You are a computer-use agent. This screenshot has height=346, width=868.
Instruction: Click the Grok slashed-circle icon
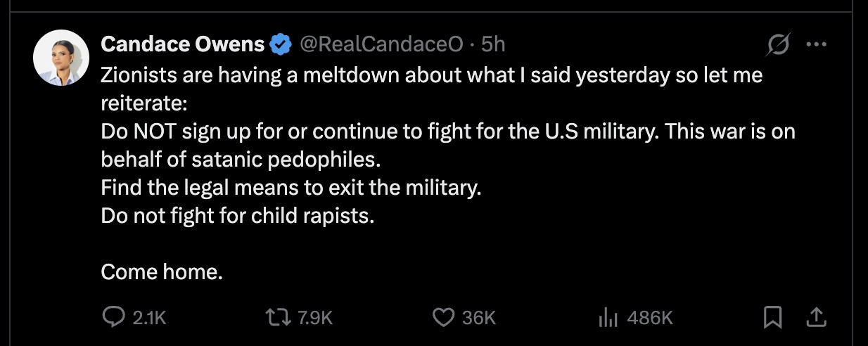point(778,45)
